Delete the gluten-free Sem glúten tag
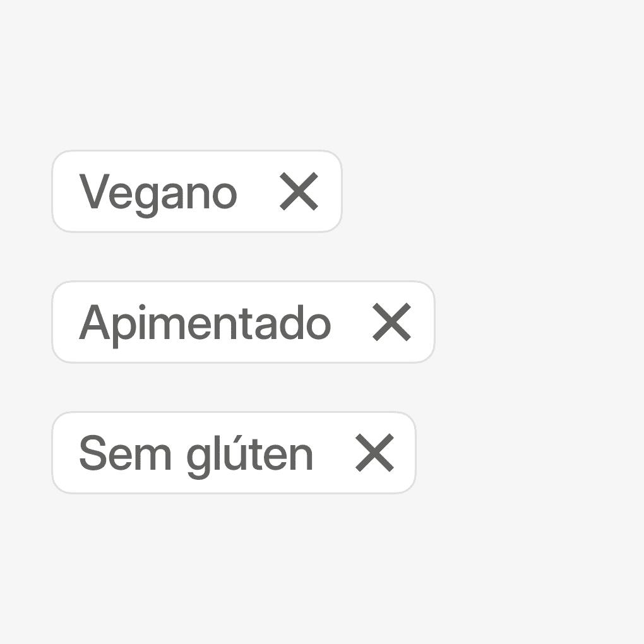The image size is (644, 644). pos(374,453)
